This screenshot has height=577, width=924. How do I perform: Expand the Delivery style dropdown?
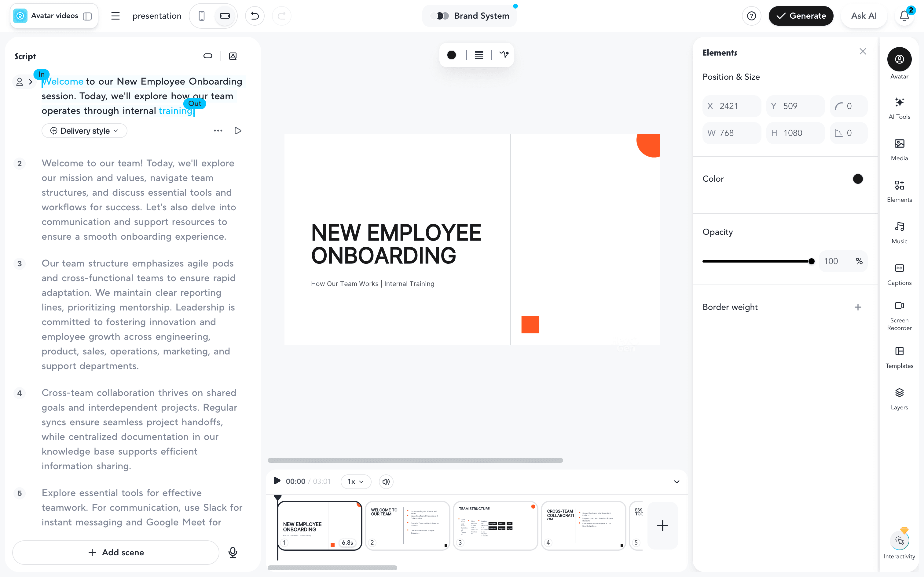pos(84,131)
